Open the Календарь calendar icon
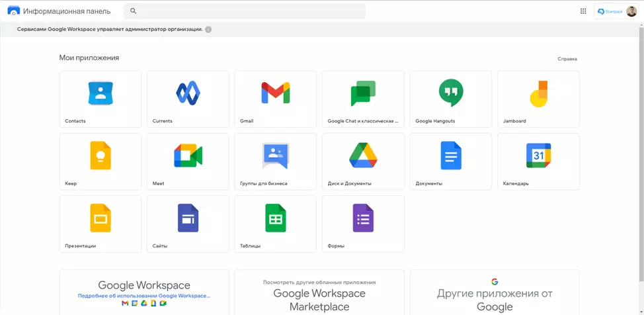 pyautogui.click(x=538, y=156)
